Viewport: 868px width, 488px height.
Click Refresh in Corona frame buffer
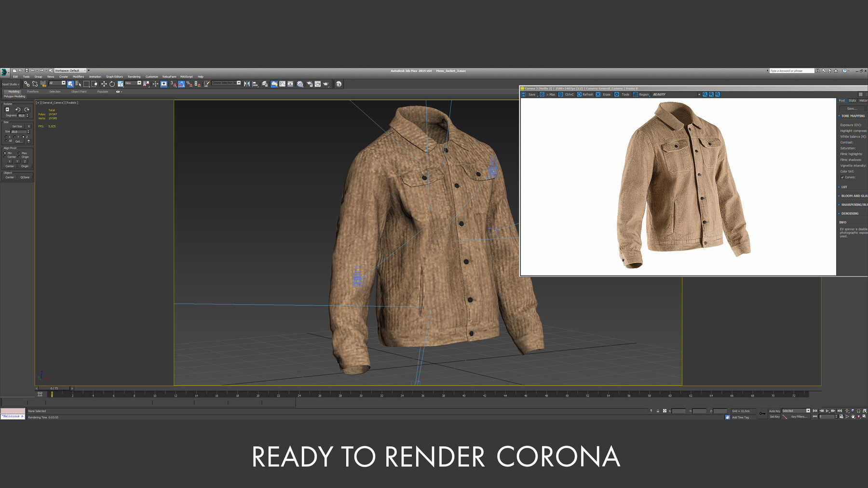[x=585, y=94]
